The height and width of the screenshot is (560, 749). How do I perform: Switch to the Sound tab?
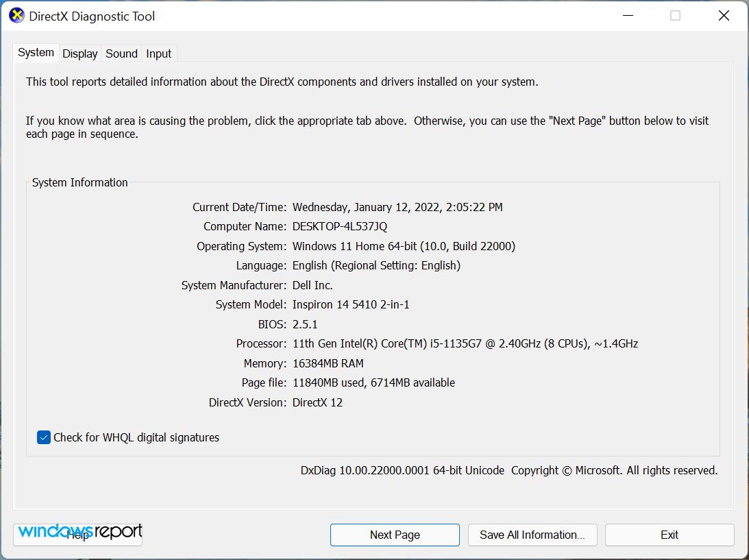pos(121,53)
